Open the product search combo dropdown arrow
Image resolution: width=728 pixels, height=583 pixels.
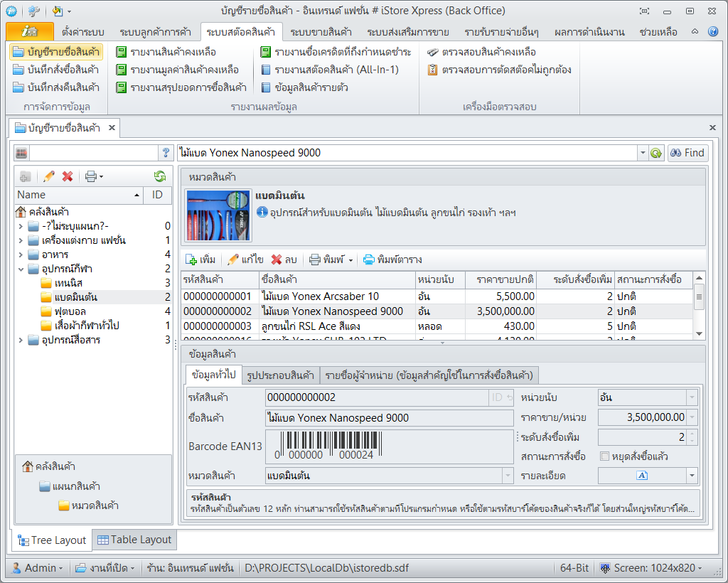coord(643,153)
